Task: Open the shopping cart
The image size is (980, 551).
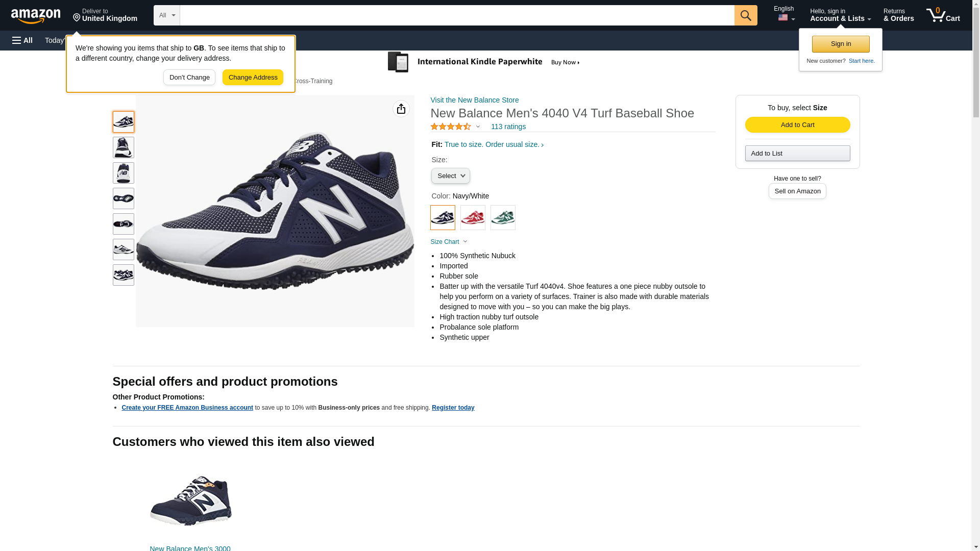Action: [x=943, y=15]
